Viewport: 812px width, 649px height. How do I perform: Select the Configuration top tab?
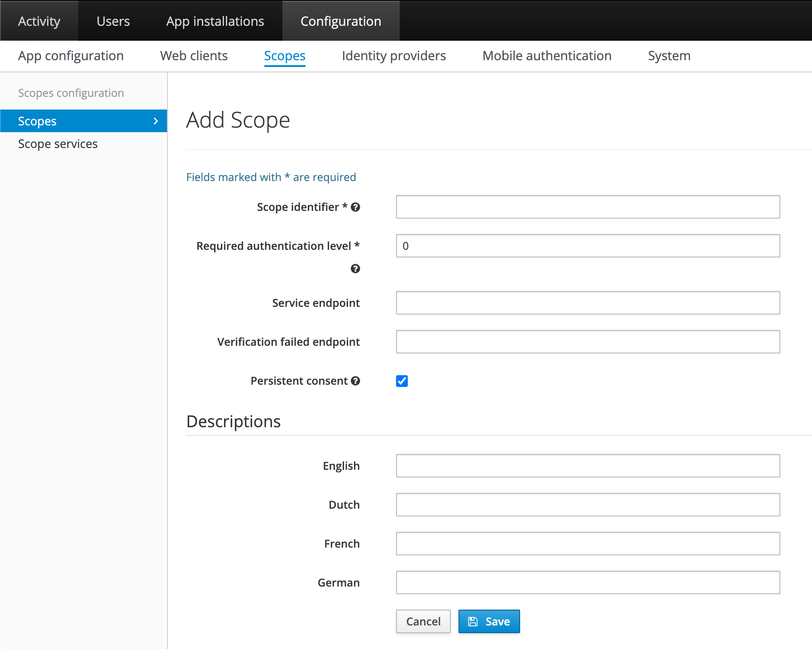click(341, 21)
